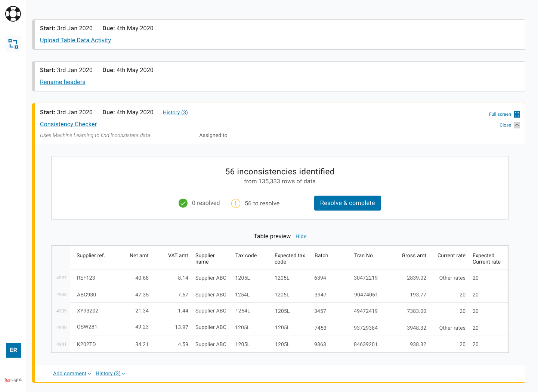This screenshot has width=538, height=392.
Task: Click the Supplier ref. column header
Action: pyautogui.click(x=91, y=256)
